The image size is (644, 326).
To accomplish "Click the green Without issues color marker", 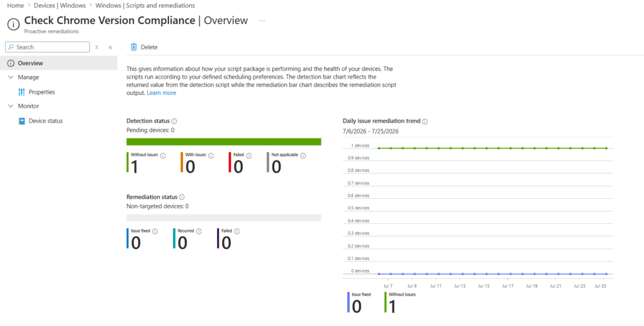I will pyautogui.click(x=128, y=162).
